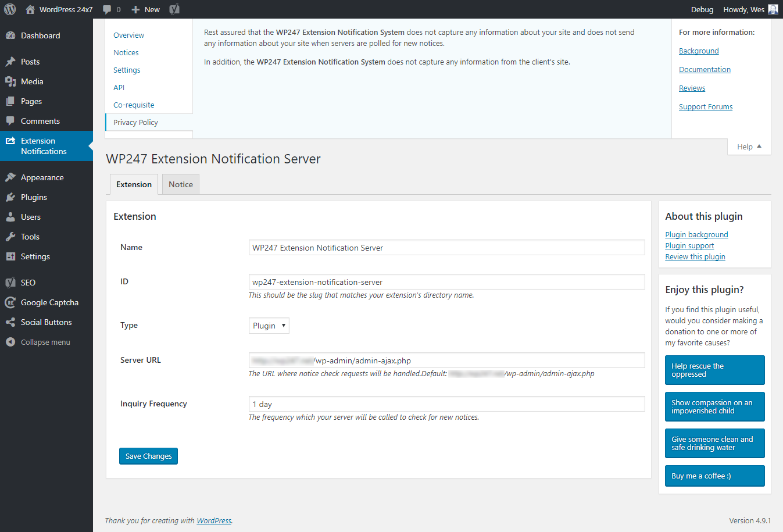Follow the Plugin support link

click(689, 245)
